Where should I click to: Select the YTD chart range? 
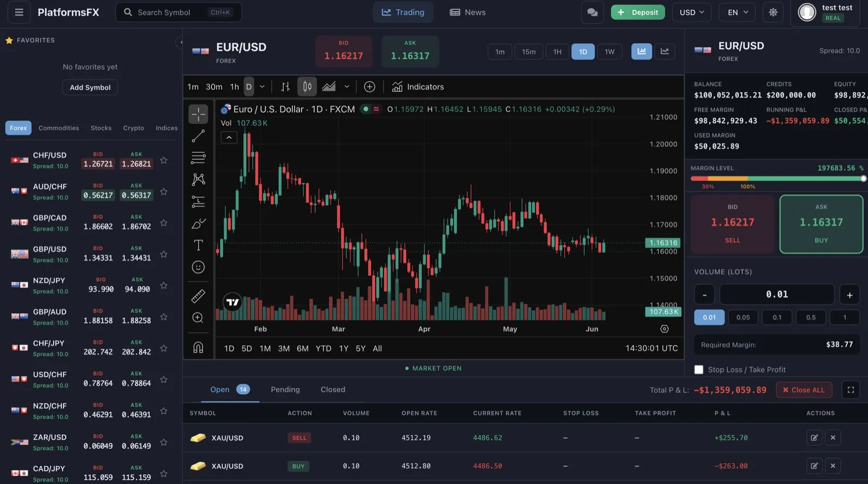click(x=323, y=349)
